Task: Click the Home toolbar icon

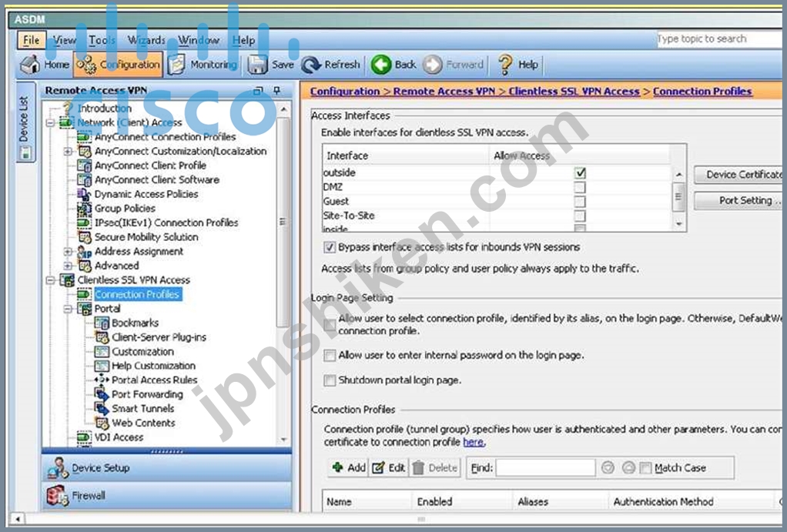Action: tap(31, 64)
